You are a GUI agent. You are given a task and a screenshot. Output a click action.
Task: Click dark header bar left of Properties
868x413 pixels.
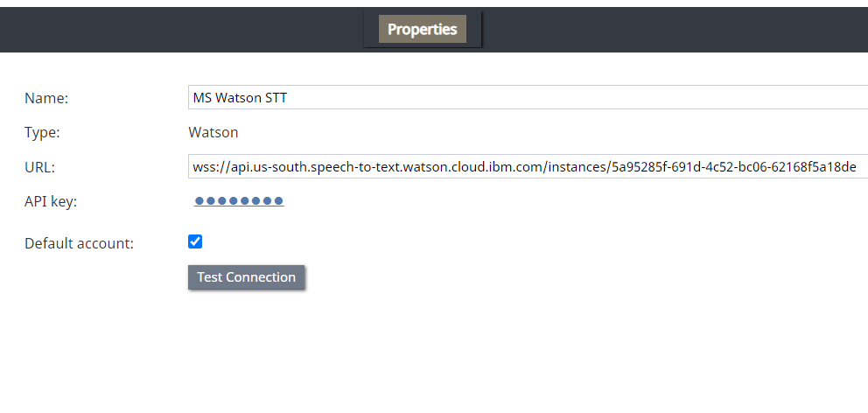175,29
